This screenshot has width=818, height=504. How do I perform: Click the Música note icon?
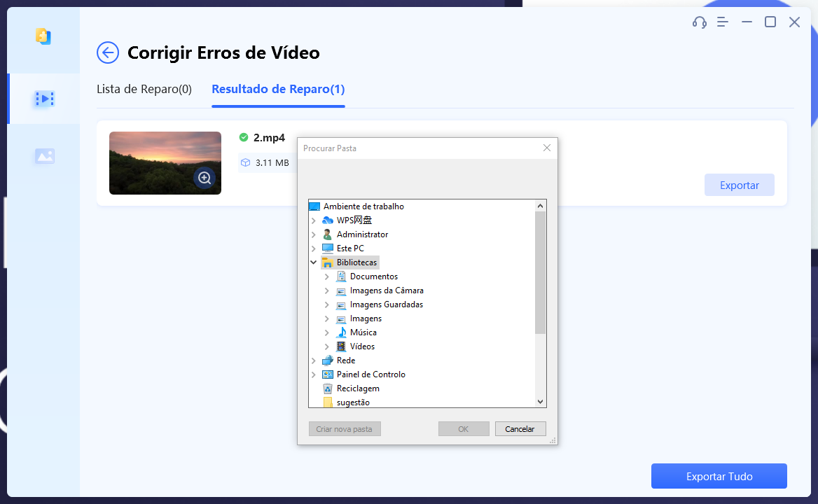pos(341,332)
